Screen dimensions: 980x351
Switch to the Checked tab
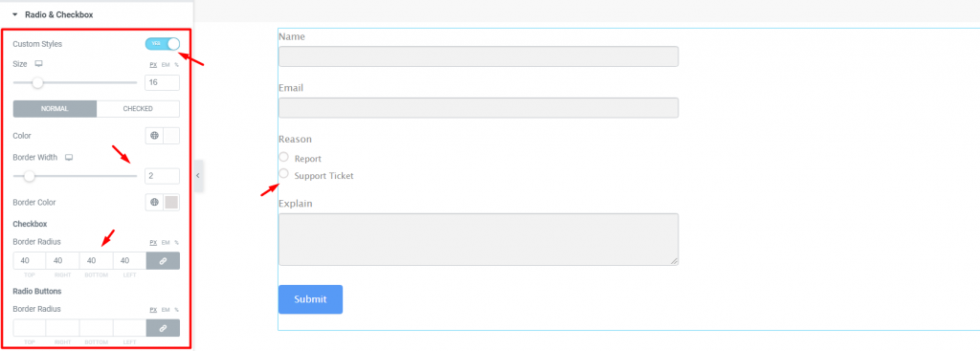tap(138, 109)
